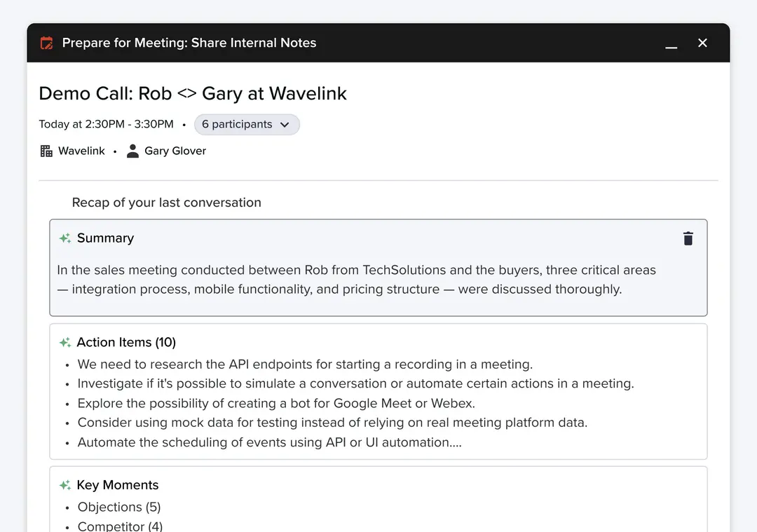
Task: Click the chevron in the participants pill
Action: pyautogui.click(x=285, y=125)
